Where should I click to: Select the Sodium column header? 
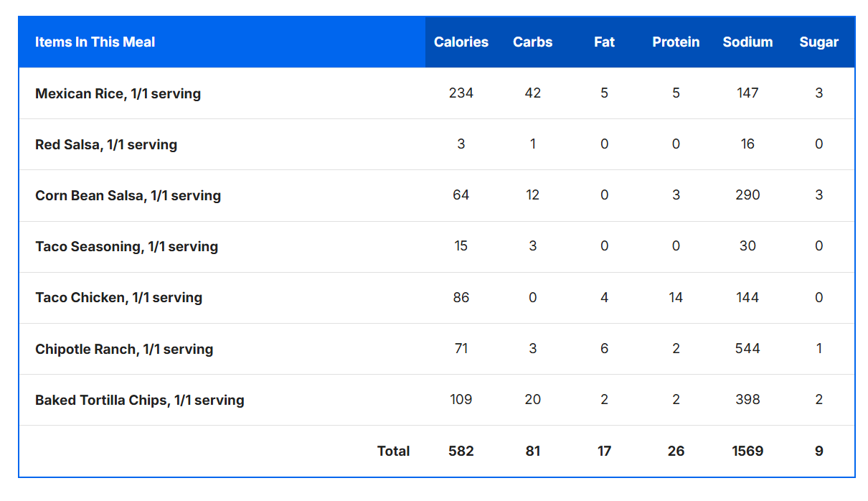pos(747,42)
